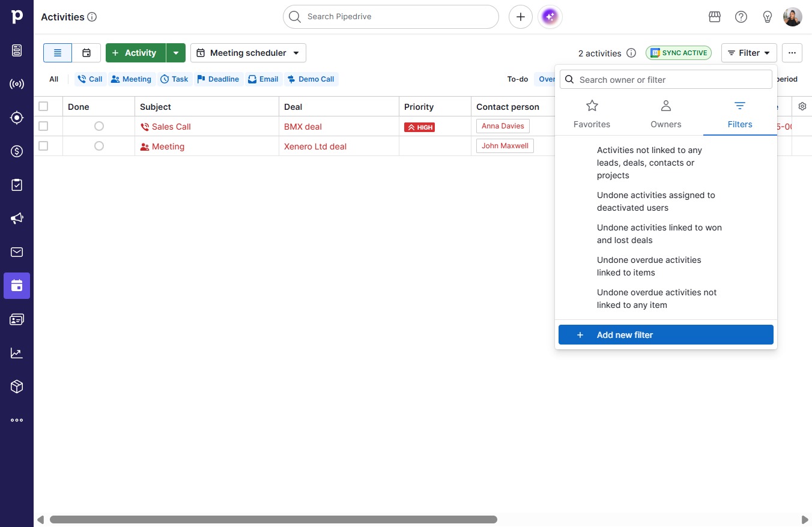Switch to the Favorites tab
The width and height of the screenshot is (812, 527).
pos(592,114)
